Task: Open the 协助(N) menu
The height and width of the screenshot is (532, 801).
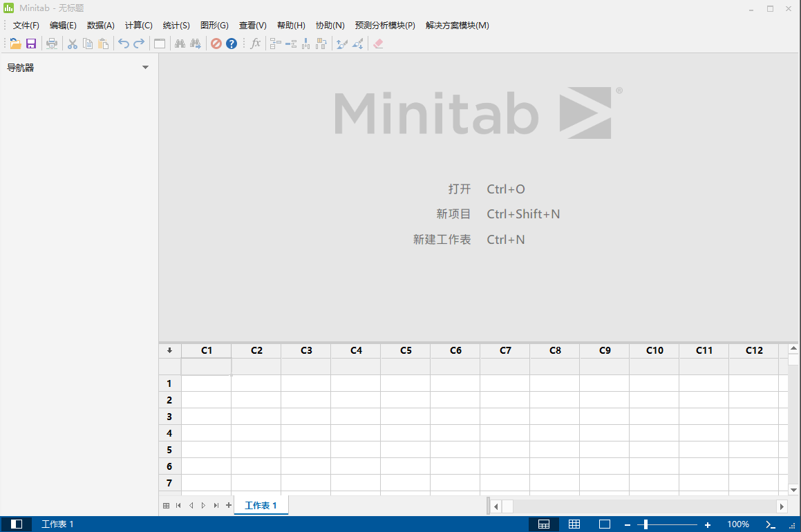Action: point(330,26)
